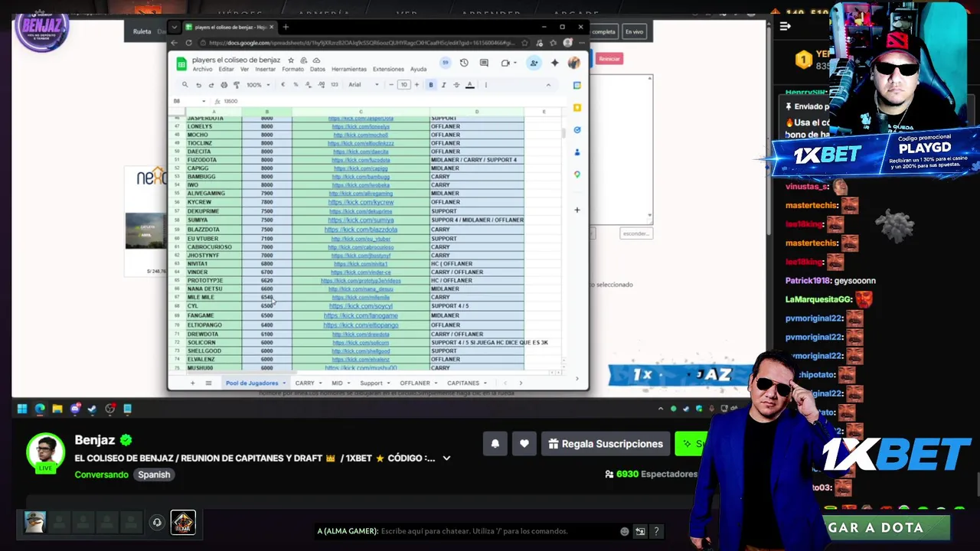This screenshot has width=980, height=551.
Task: Open Datos menu
Action: [x=318, y=70]
